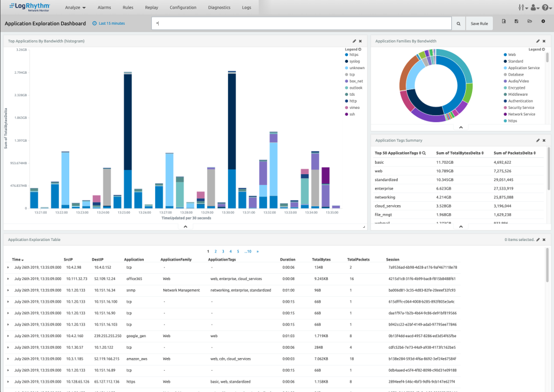The height and width of the screenshot is (392, 554).
Task: Open the help menu icon
Action: (x=545, y=7)
